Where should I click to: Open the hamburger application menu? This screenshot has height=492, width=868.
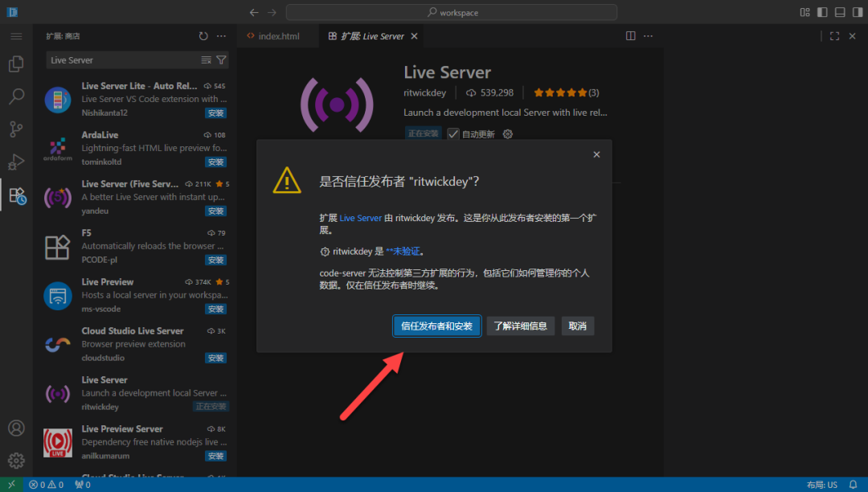click(16, 36)
